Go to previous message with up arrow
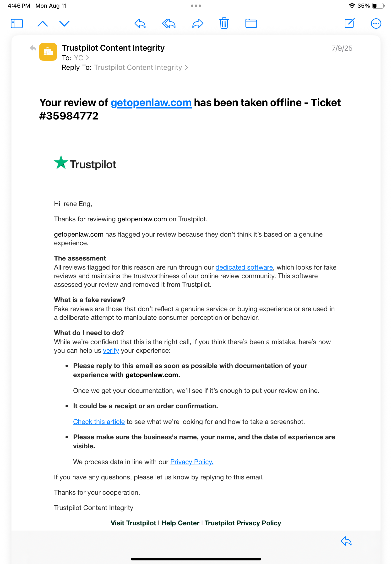This screenshot has width=392, height=564. click(x=43, y=24)
